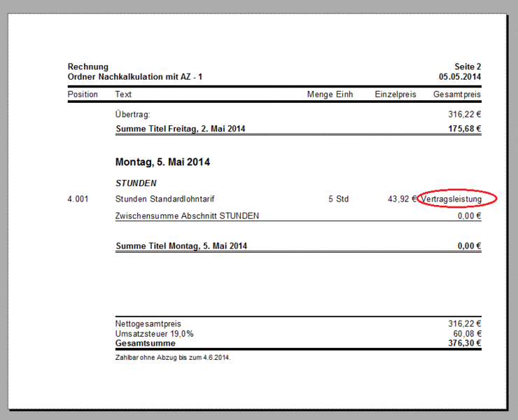This screenshot has height=420, width=518.
Task: Click the quantity '5 Std'
Action: [x=339, y=199]
